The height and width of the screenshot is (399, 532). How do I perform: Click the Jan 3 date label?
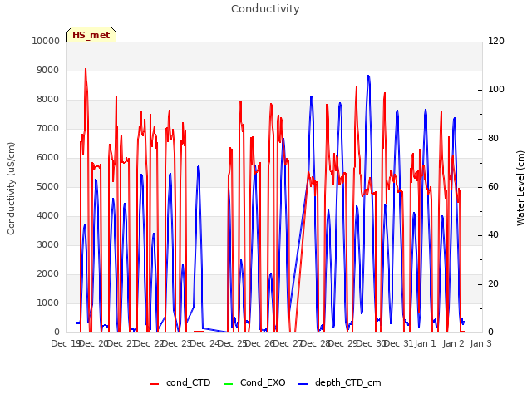coord(481,343)
